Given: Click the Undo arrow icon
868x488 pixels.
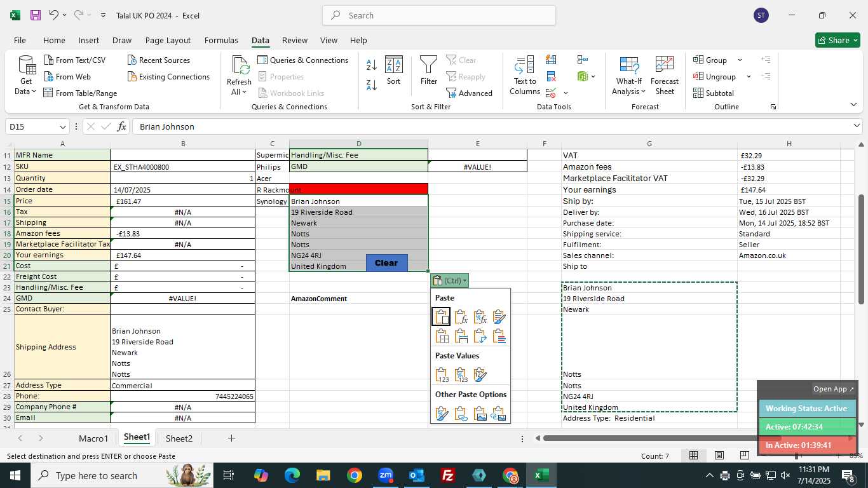Looking at the screenshot, I should pos(54,15).
